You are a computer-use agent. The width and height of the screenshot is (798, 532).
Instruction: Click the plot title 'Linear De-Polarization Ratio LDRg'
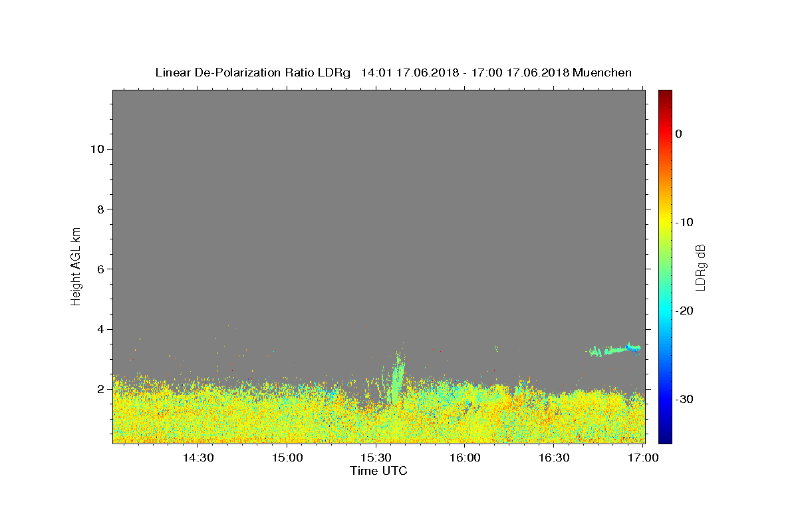coord(252,72)
